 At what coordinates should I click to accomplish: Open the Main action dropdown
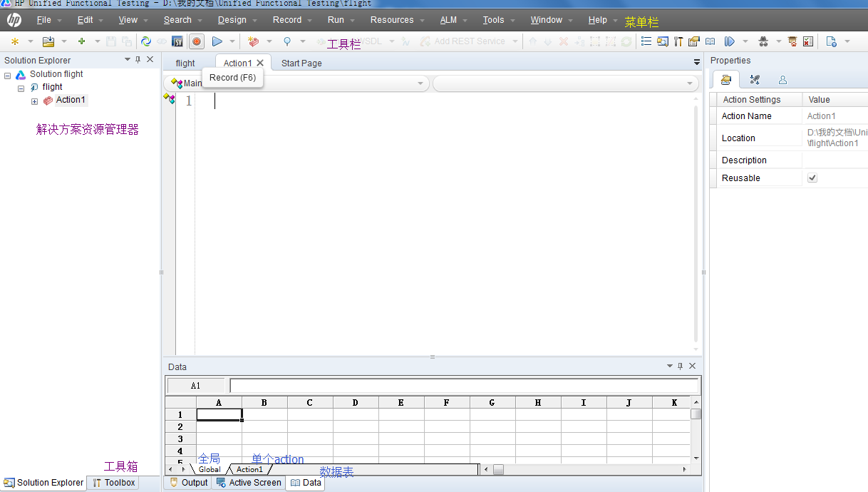[420, 83]
